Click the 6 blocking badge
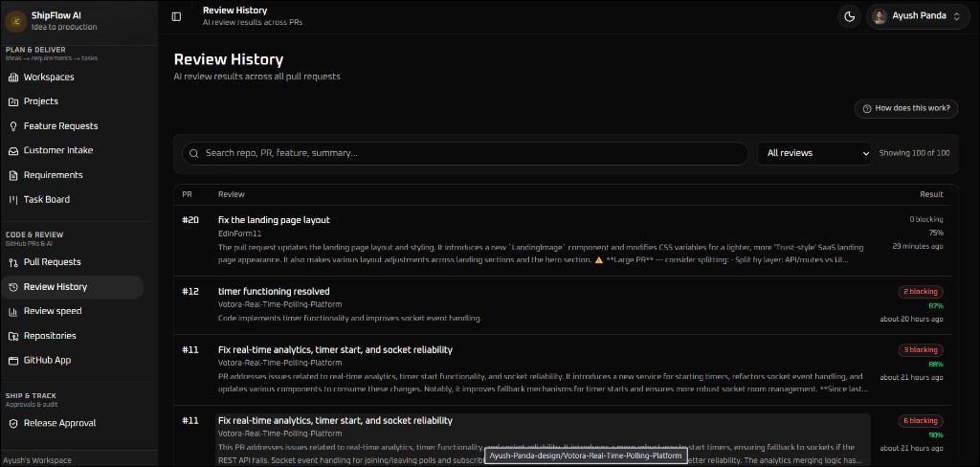980x467 pixels. (x=921, y=421)
